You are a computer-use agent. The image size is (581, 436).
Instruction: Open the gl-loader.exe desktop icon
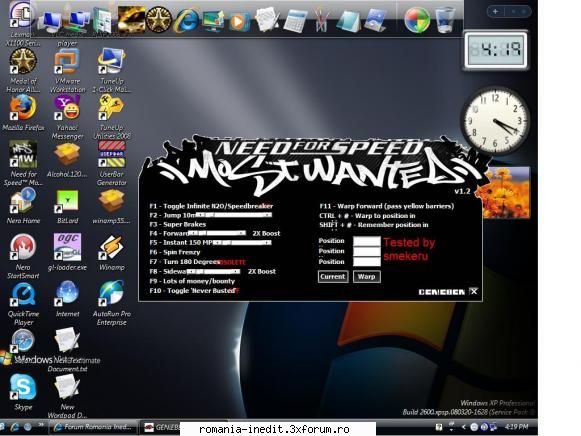point(67,252)
